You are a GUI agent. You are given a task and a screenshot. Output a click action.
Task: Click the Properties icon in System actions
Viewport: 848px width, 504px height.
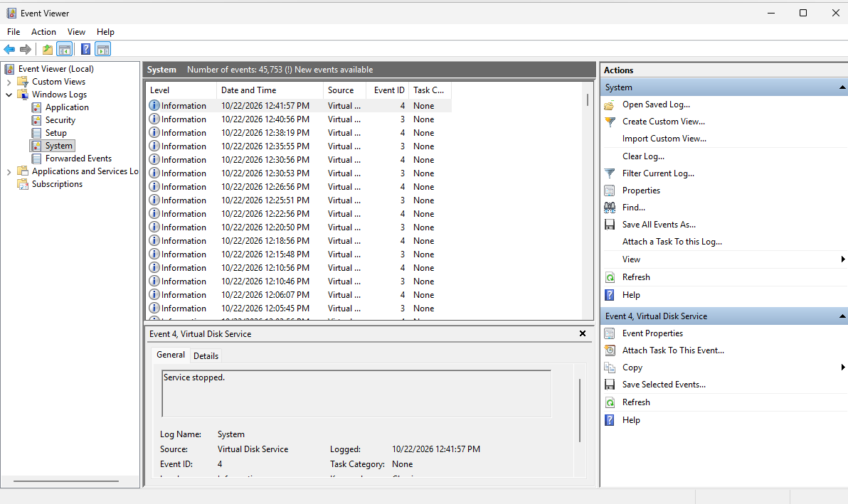(x=610, y=191)
